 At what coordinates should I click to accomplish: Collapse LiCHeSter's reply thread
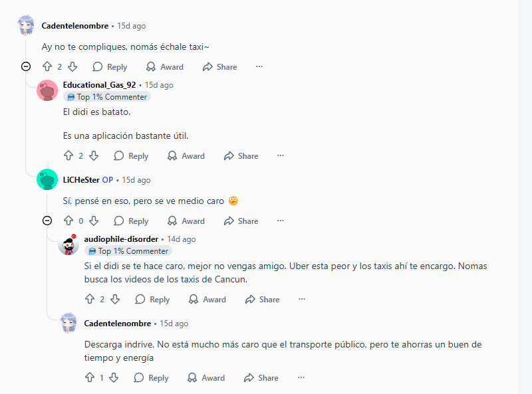click(47, 221)
